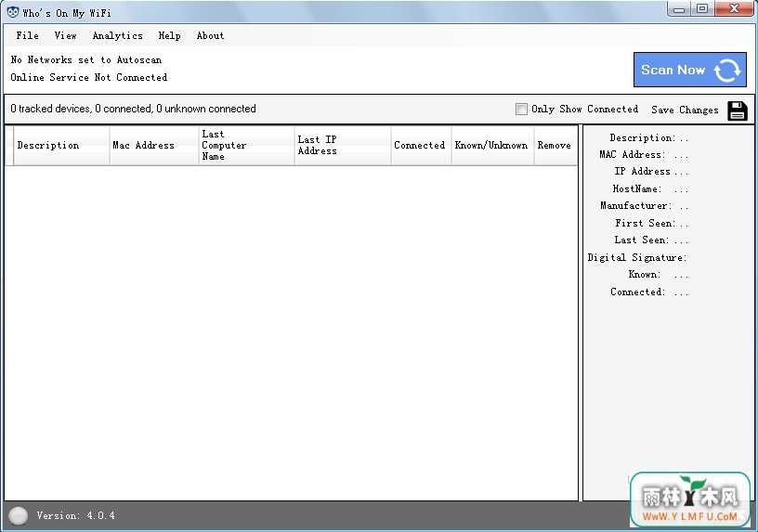Open the Help menu
Screen dimensions: 758x532
[x=169, y=36]
